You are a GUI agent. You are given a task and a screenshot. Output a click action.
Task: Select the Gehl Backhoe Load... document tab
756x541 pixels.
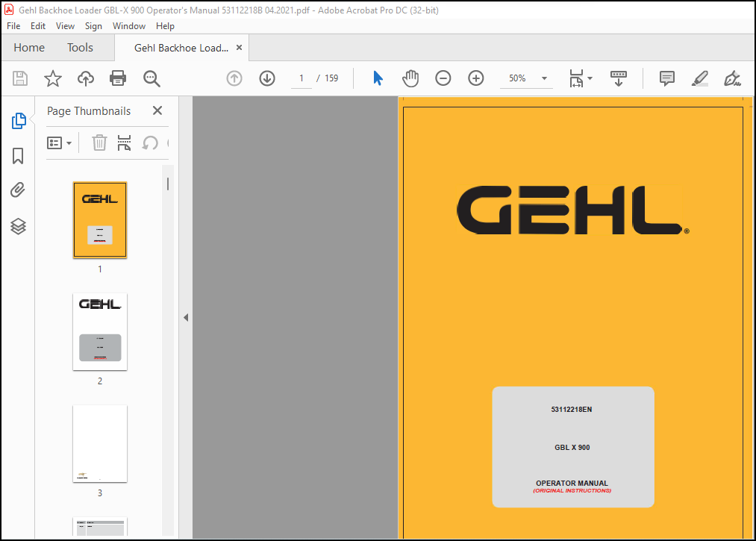pos(181,48)
